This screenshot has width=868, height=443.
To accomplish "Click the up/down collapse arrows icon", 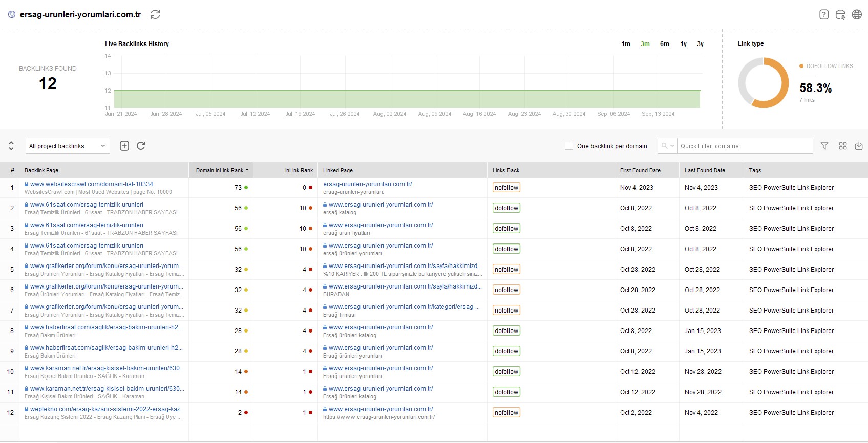I will [x=11, y=146].
